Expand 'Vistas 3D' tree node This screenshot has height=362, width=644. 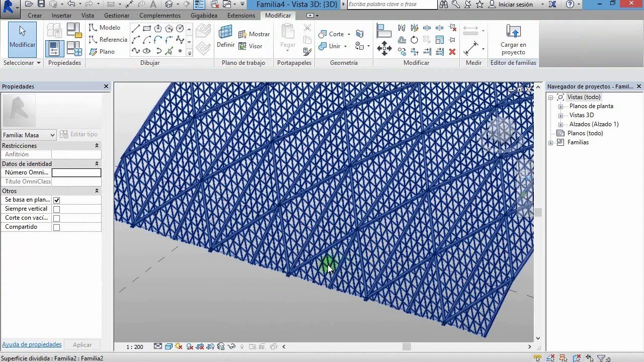[x=560, y=116]
